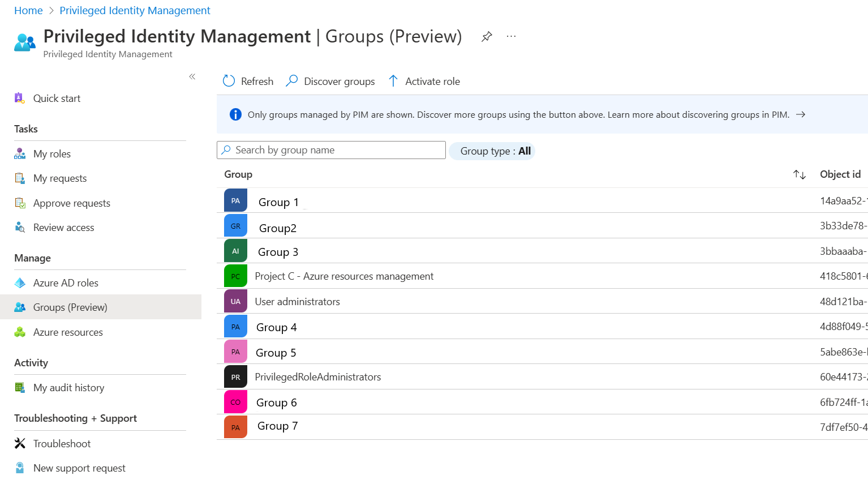Click the Azure AD roles icon

(20, 282)
